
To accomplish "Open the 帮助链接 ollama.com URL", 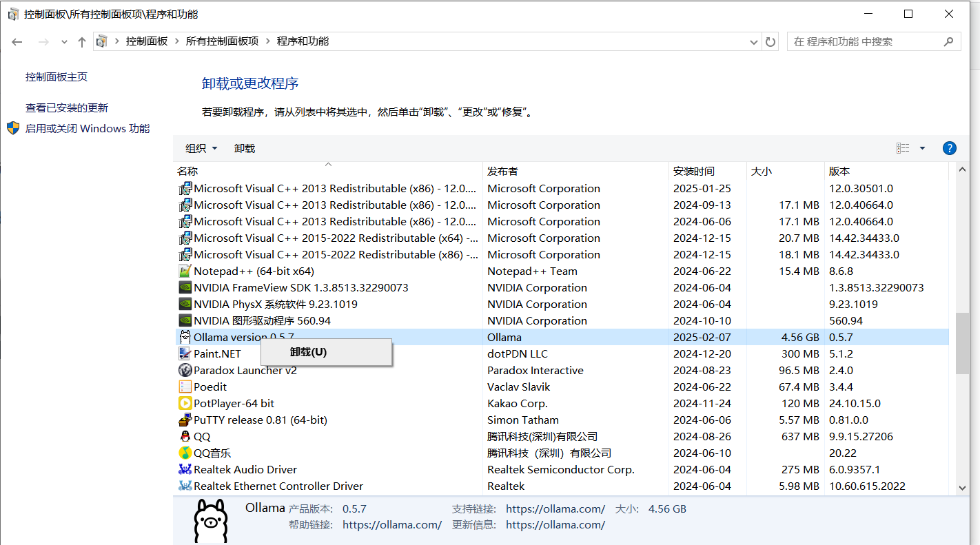I will pos(392,525).
